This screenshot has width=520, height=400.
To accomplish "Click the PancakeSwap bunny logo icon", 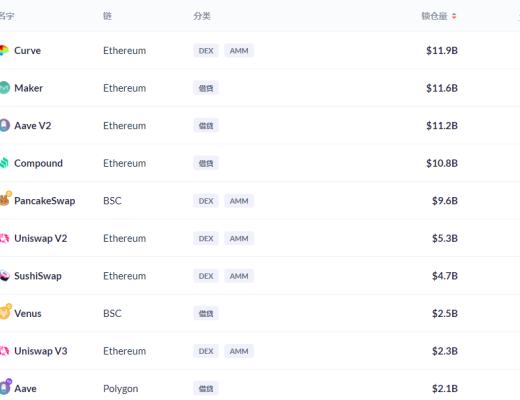I will point(5,199).
